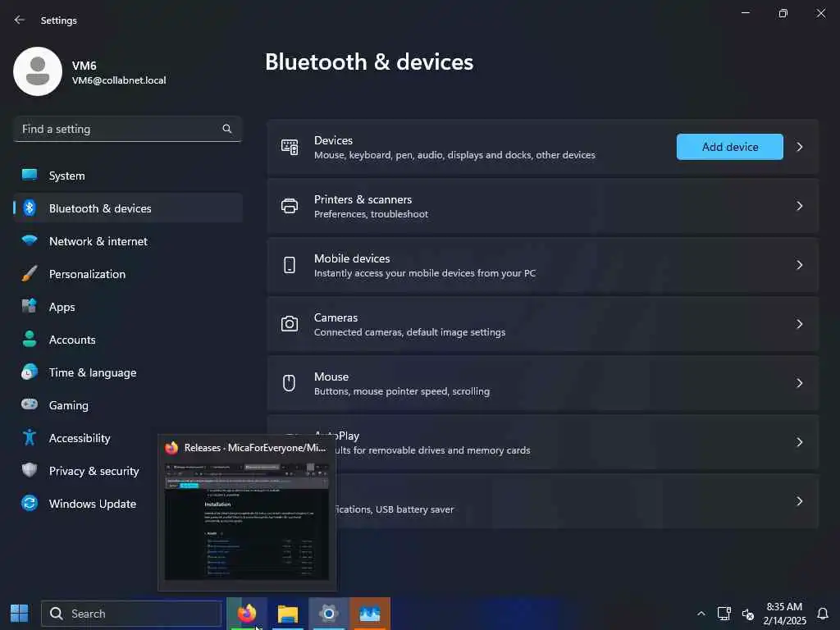Click the taskbar Search box
This screenshot has height=630, width=840.
point(131,614)
